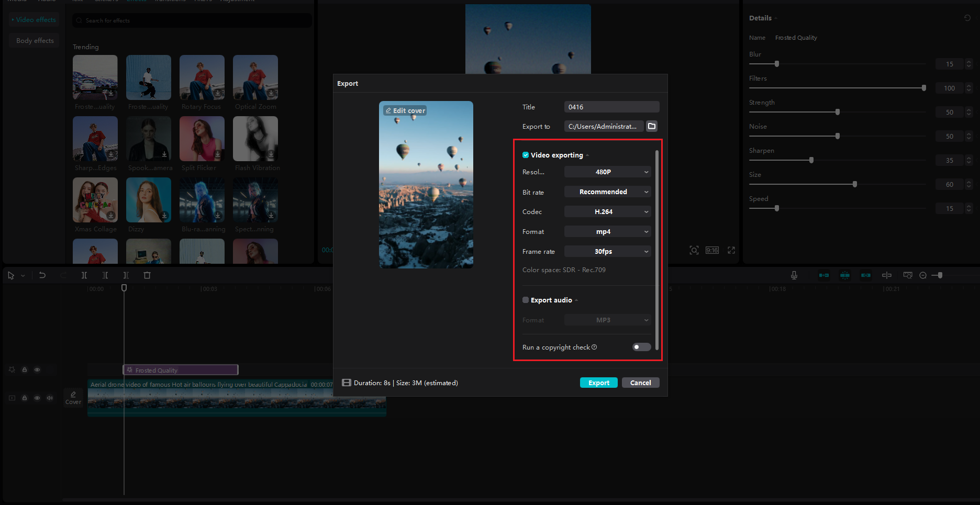The height and width of the screenshot is (505, 980).
Task: Click the Export button
Action: [598, 383]
